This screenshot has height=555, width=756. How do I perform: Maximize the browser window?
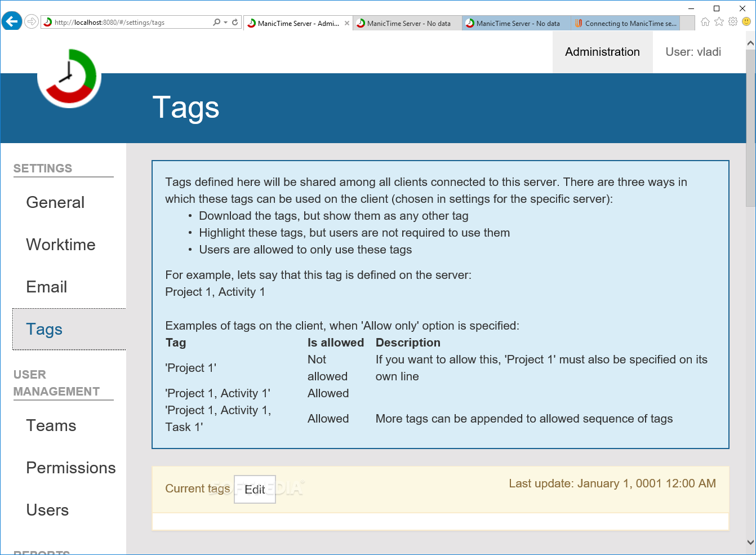point(717,8)
